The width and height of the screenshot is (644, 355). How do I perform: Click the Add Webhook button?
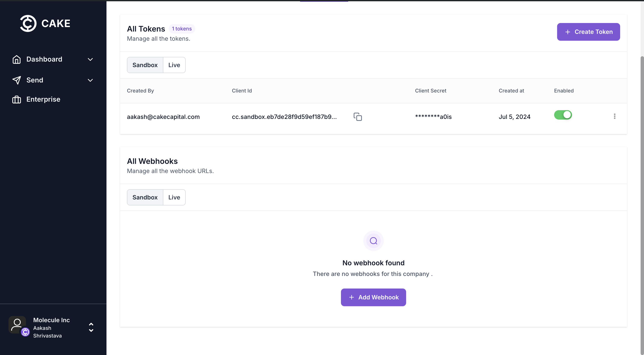pos(373,297)
